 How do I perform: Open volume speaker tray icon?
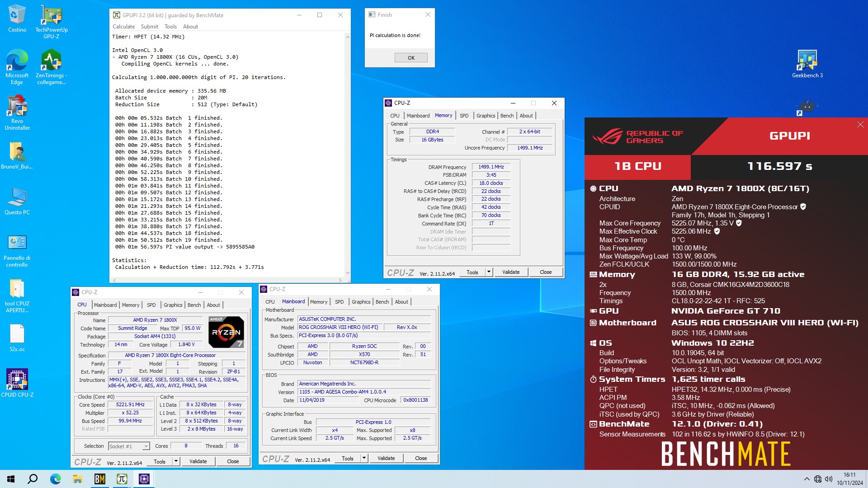(x=829, y=479)
